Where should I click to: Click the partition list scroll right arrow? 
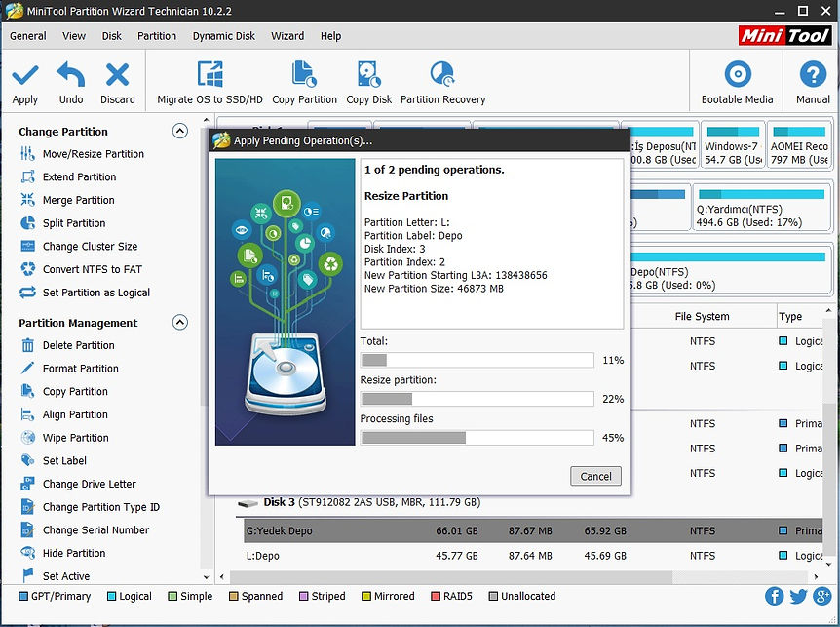pyautogui.click(x=816, y=577)
